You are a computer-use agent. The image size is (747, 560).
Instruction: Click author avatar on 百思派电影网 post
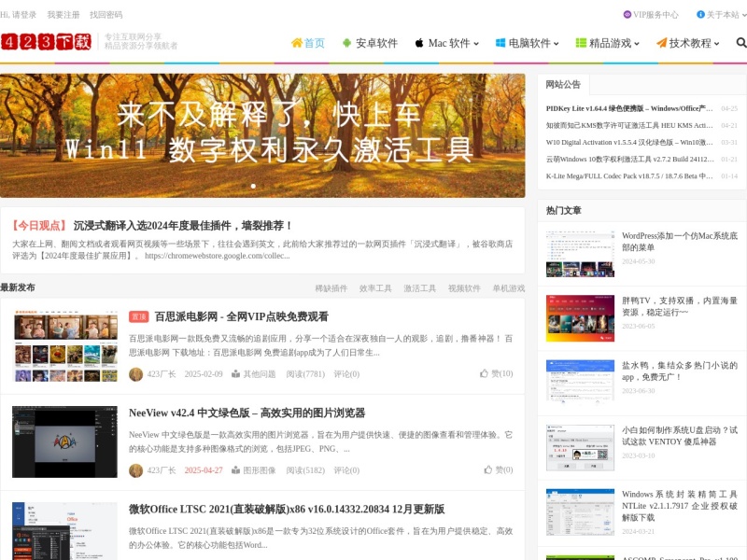135,374
